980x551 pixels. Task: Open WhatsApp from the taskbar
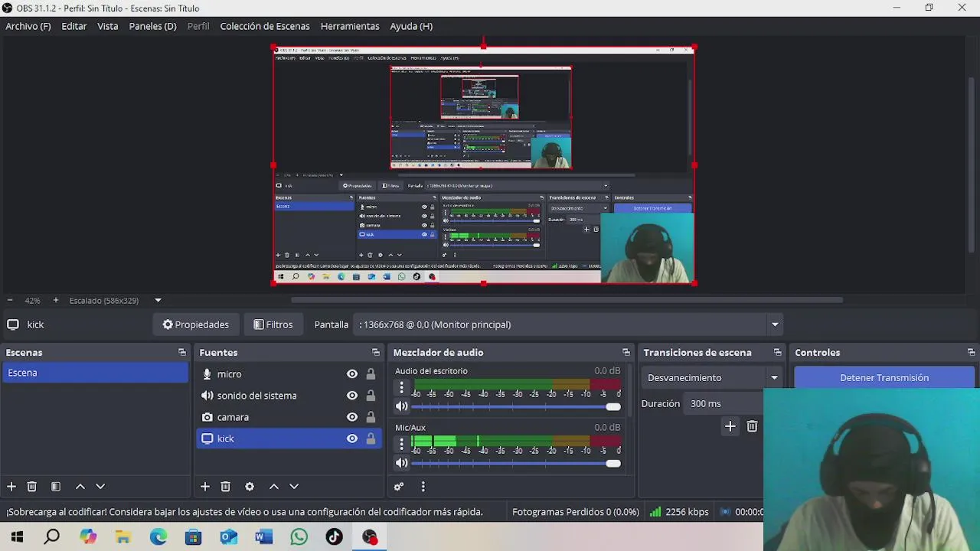pos(299,537)
